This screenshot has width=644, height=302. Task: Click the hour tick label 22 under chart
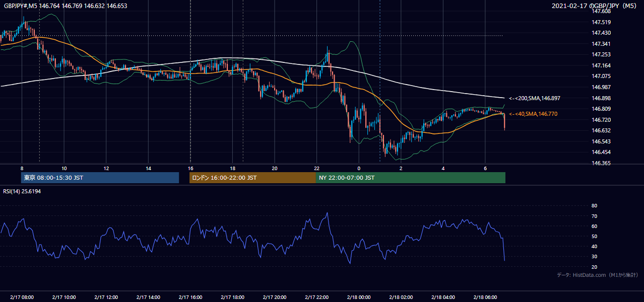(x=316, y=168)
